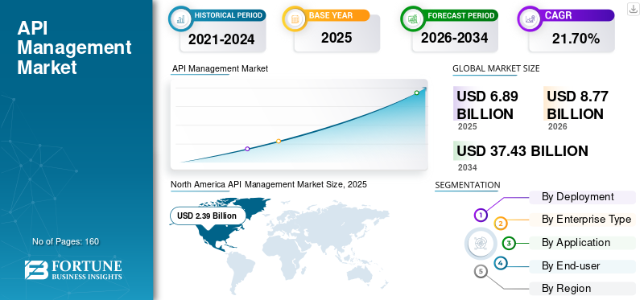Click the green data point on the chart

[x=416, y=92]
